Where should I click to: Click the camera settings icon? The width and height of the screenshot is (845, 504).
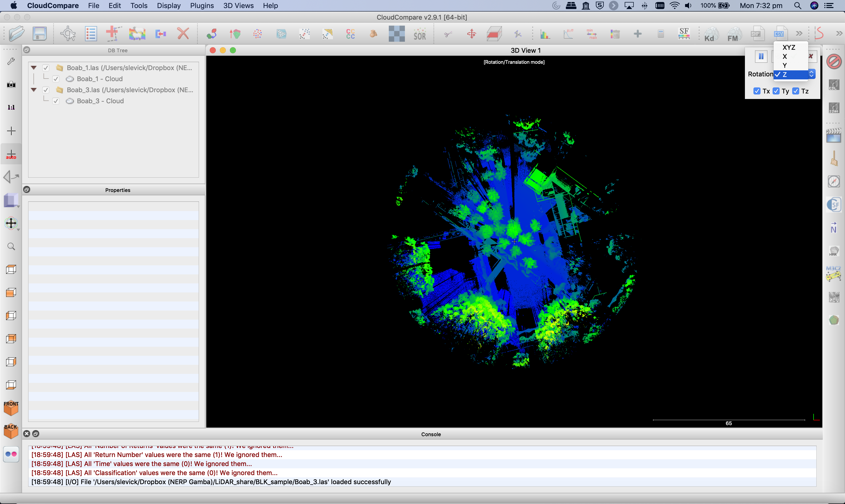[11, 84]
